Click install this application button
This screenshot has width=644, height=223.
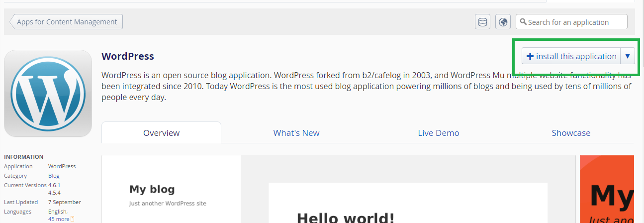[571, 56]
